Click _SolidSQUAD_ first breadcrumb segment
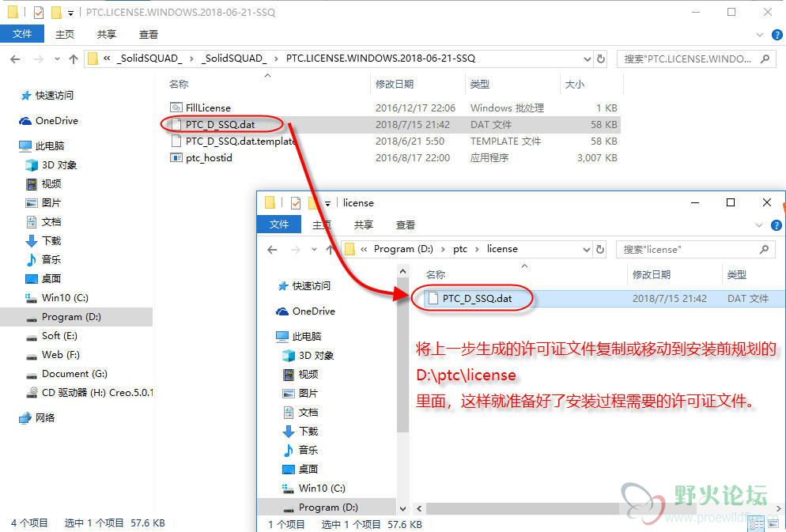This screenshot has width=786, height=532. (x=149, y=58)
